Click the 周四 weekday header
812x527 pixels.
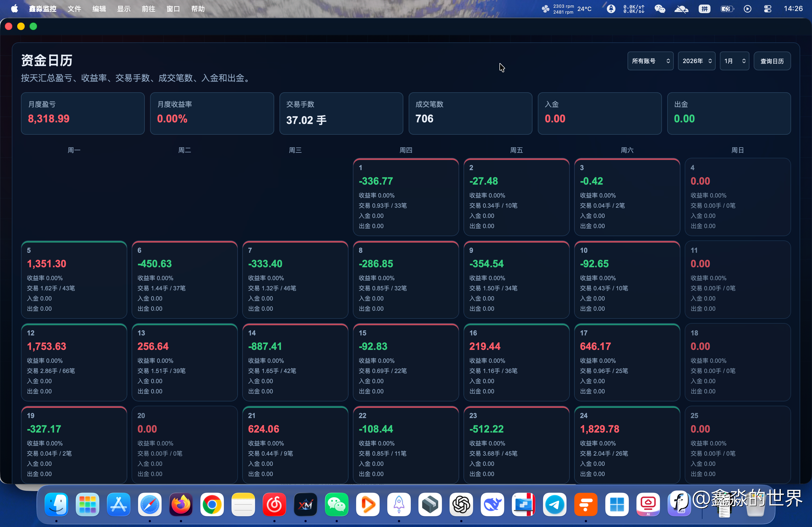(x=406, y=150)
